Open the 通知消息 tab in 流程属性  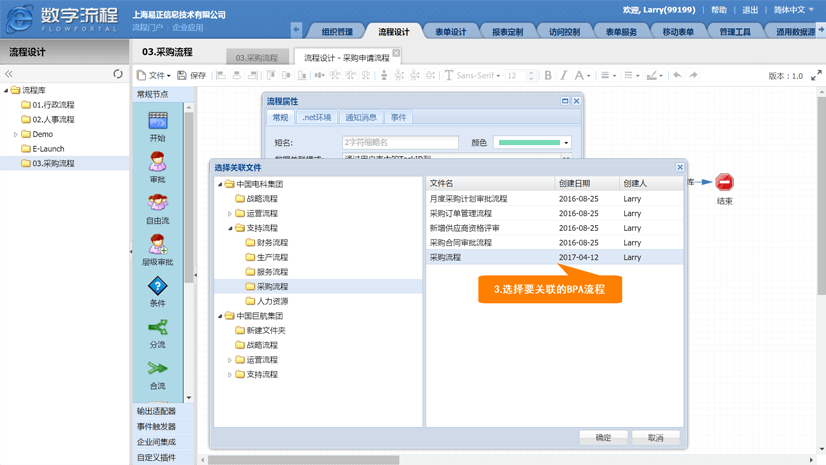click(x=361, y=118)
